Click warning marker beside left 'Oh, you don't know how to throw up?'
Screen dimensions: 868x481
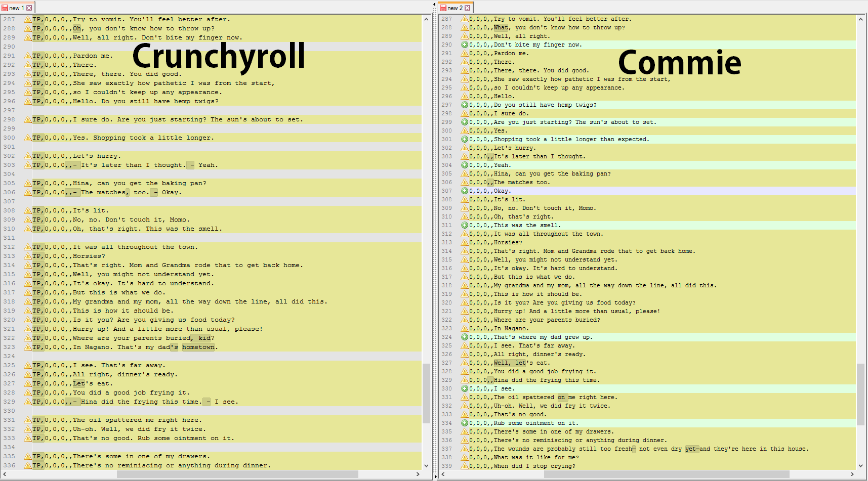point(28,28)
